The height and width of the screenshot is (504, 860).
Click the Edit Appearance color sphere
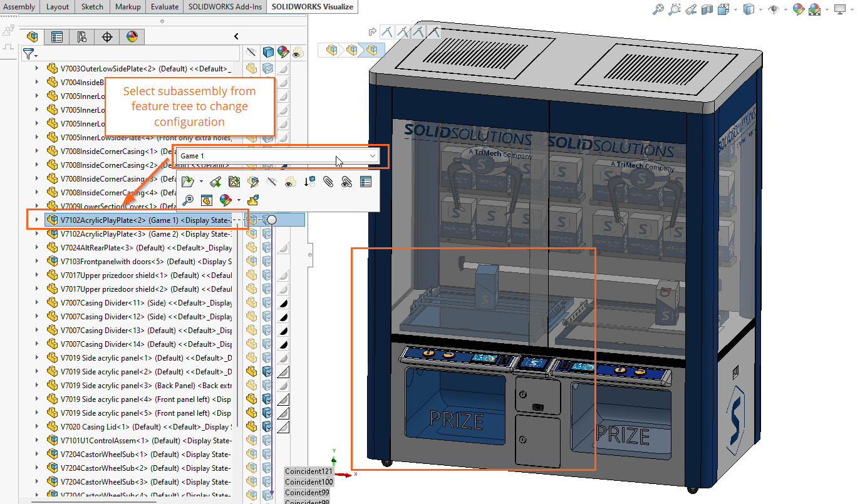225,199
